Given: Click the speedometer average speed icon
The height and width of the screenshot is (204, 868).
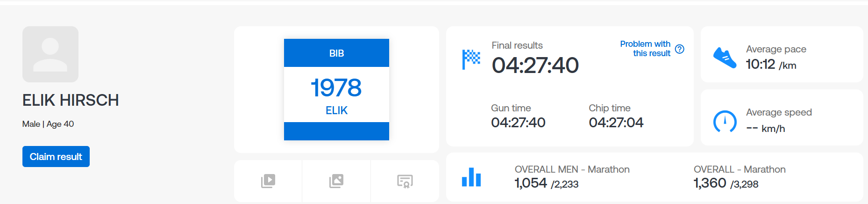Looking at the screenshot, I should pos(725,122).
